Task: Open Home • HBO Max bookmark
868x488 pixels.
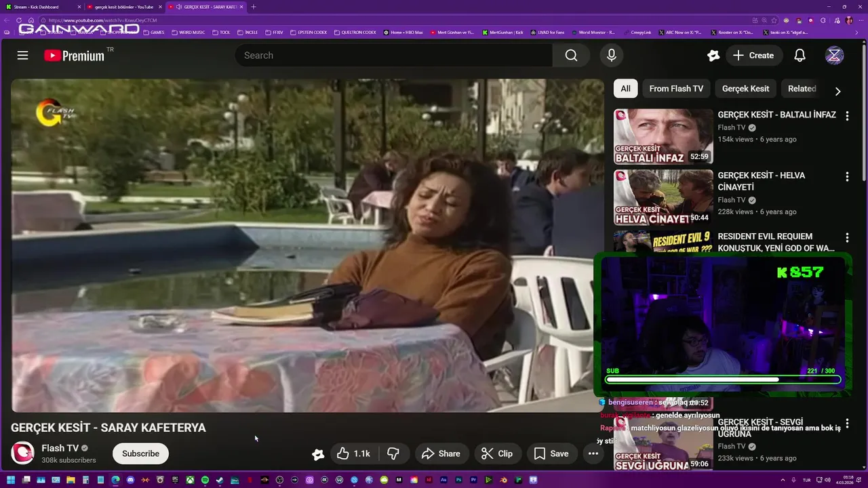Action: click(403, 32)
